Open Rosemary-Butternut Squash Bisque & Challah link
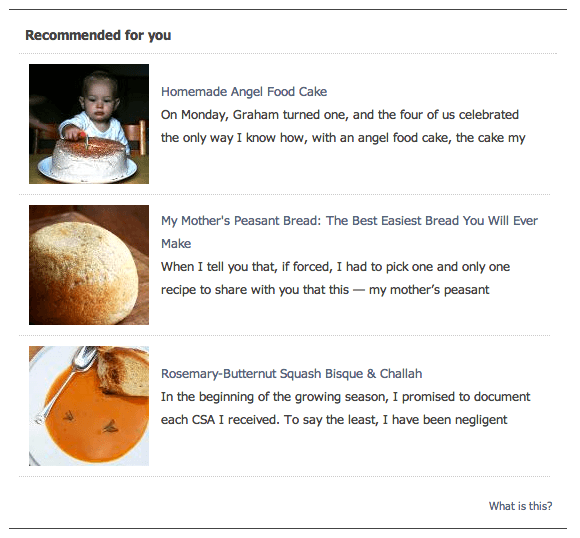Viewport: 580px width, 538px height. [x=291, y=374]
